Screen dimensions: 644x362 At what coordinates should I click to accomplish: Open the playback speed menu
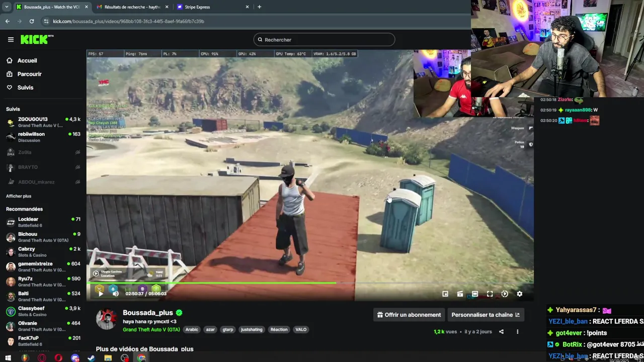pyautogui.click(x=505, y=294)
